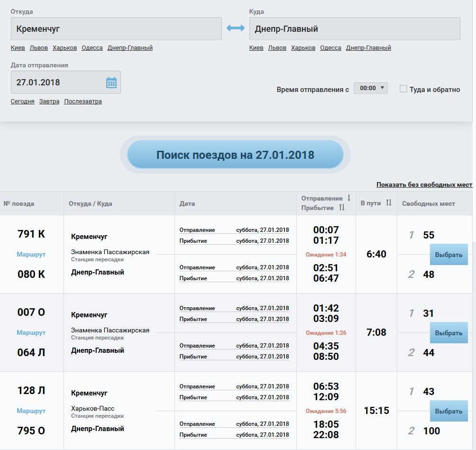This screenshot has height=450, width=476.
Task: Open the calendar date picker icon
Action: [111, 83]
